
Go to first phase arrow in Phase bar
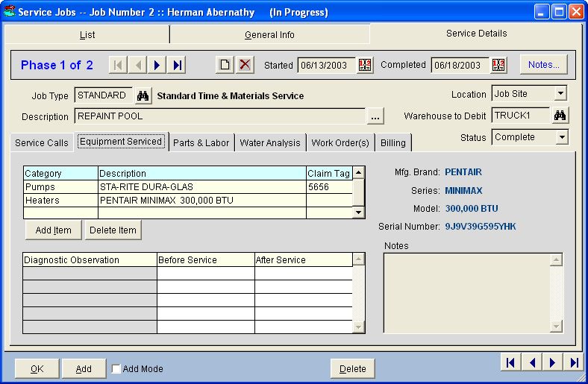click(118, 65)
